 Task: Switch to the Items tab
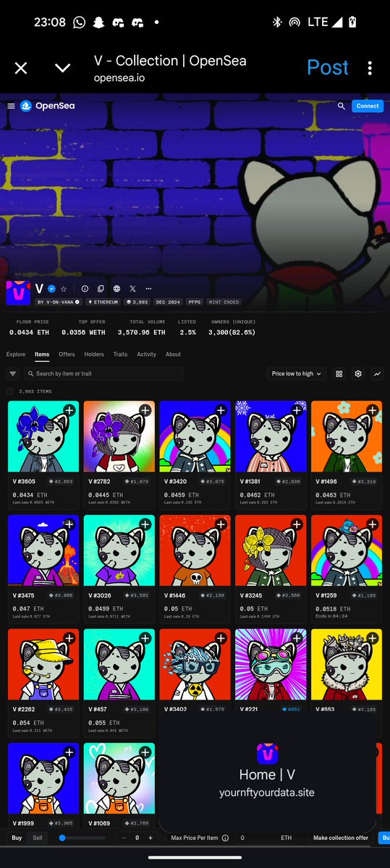pos(42,354)
